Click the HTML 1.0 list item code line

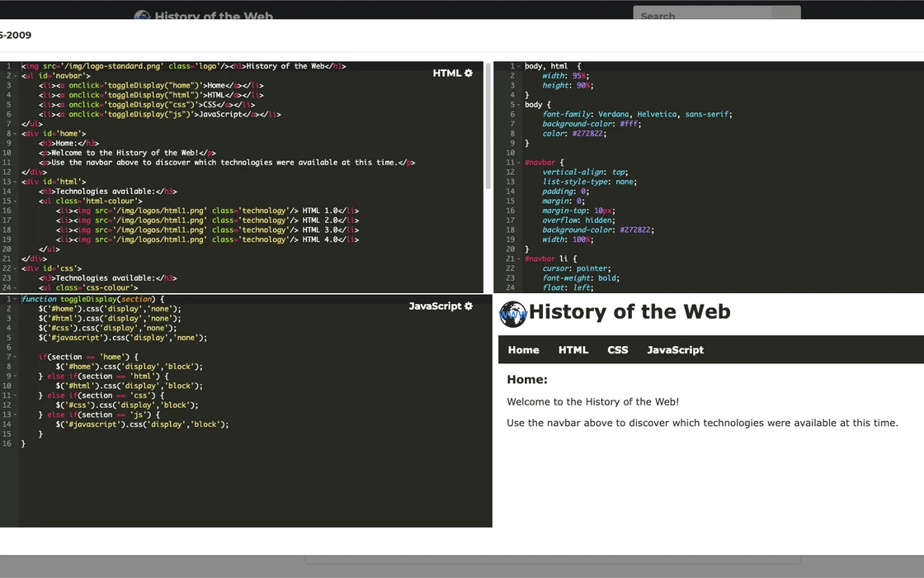pyautogui.click(x=207, y=211)
